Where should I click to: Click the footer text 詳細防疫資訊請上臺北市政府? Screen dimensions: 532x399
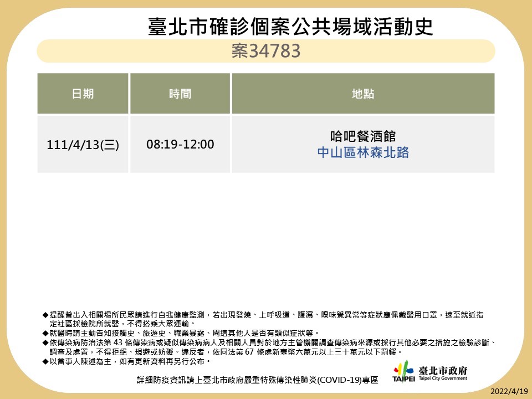[258, 380]
